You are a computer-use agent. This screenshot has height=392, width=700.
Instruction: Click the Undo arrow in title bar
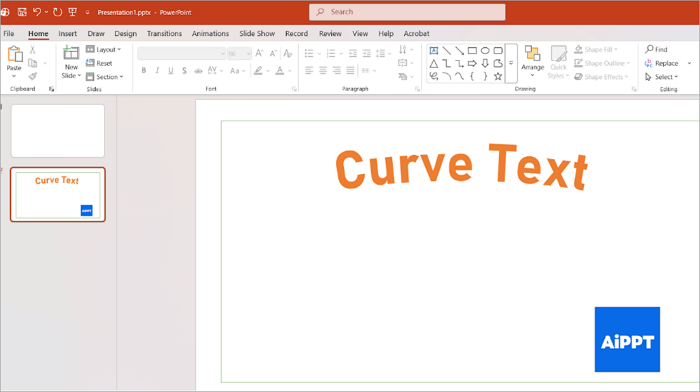[37, 12]
